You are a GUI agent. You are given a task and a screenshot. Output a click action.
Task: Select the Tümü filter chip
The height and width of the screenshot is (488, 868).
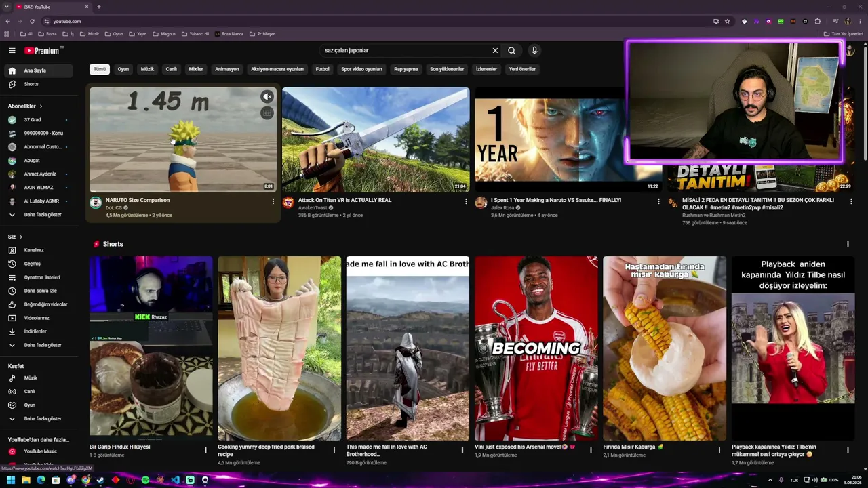pyautogui.click(x=100, y=69)
